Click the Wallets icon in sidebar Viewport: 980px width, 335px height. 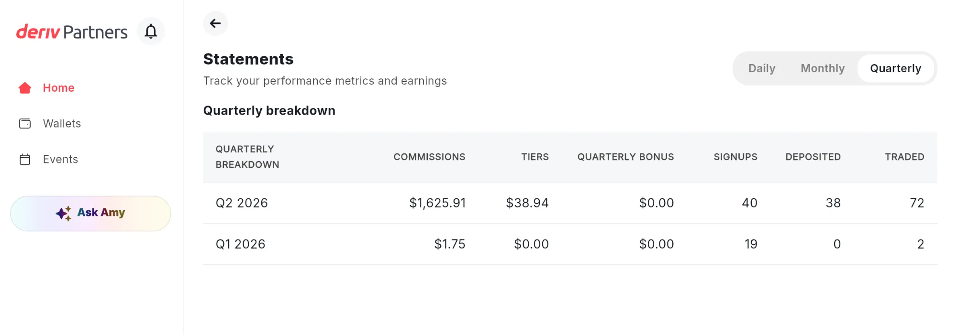(25, 124)
